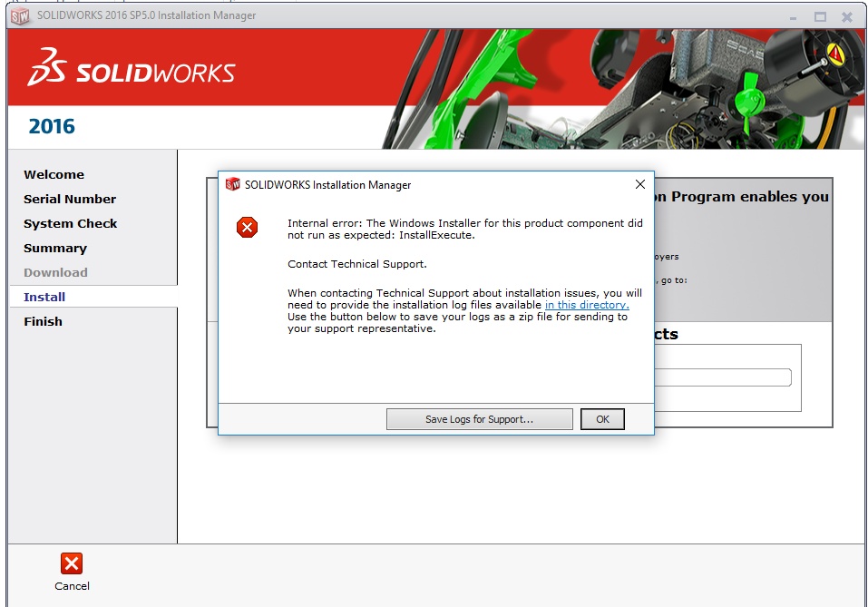This screenshot has width=868, height=607.
Task: Click the 2016 version label
Action: coord(52,126)
